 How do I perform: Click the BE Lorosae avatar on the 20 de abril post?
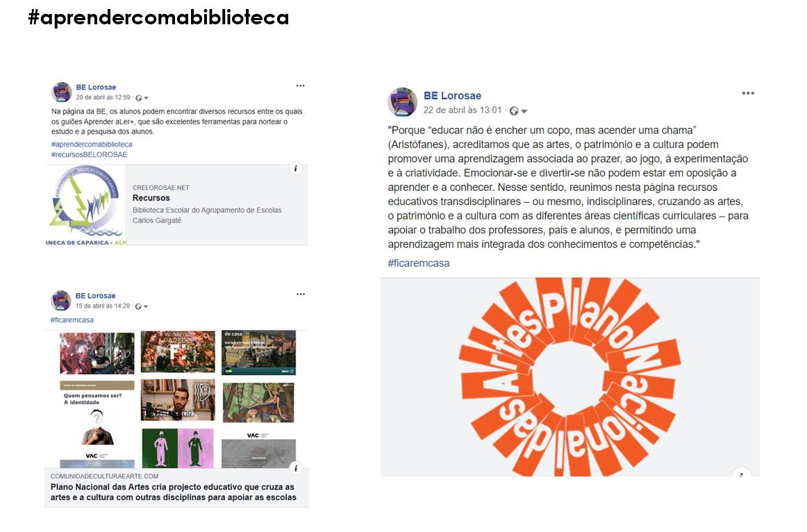tap(62, 92)
